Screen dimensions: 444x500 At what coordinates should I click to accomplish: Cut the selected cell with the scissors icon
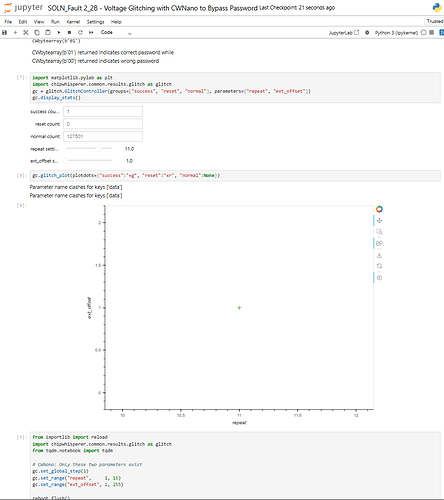pos(26,33)
